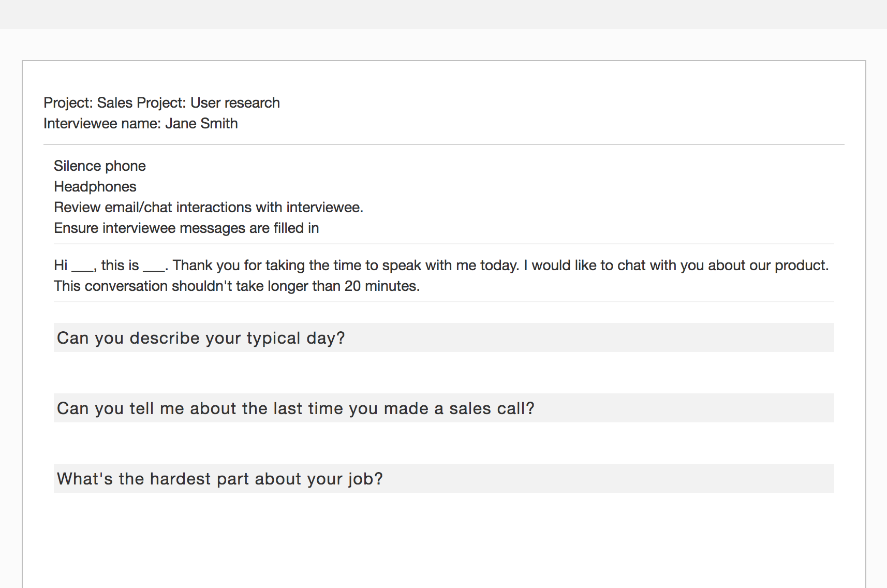Viewport: 887px width, 588px height.
Task: Click the 'This conversation shouldn't take longer' sentence
Action: click(x=237, y=286)
